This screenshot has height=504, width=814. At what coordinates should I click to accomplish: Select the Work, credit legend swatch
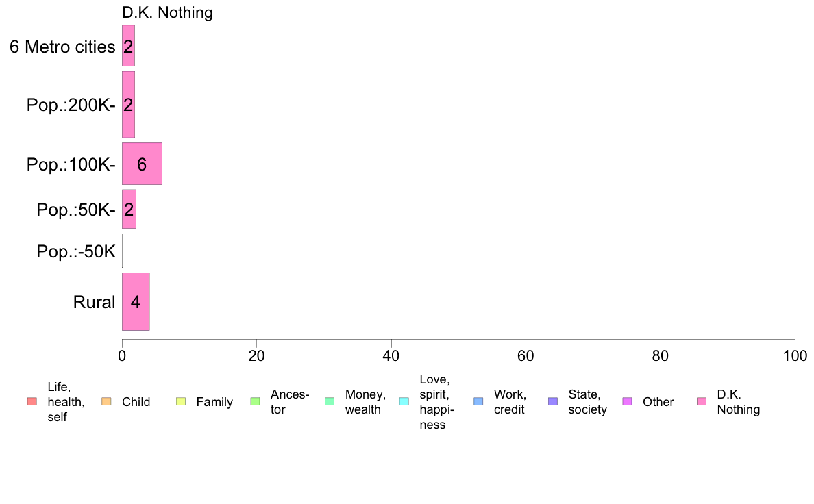click(x=479, y=402)
